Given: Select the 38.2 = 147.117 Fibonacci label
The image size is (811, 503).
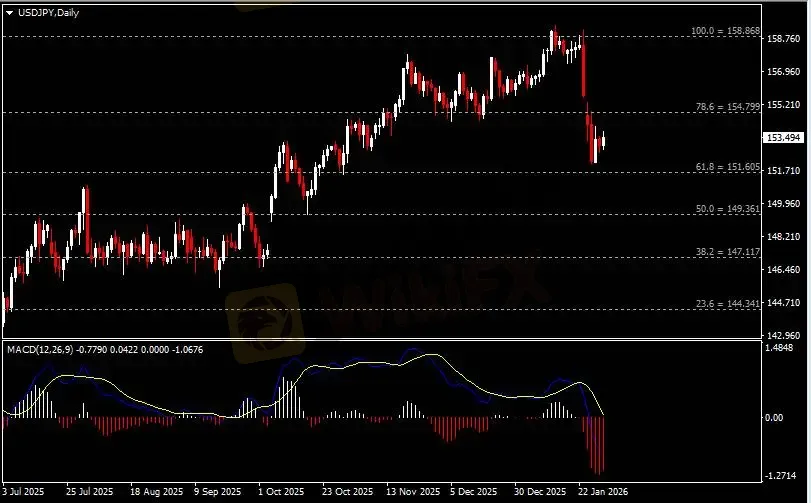Looking at the screenshot, I should [x=728, y=252].
